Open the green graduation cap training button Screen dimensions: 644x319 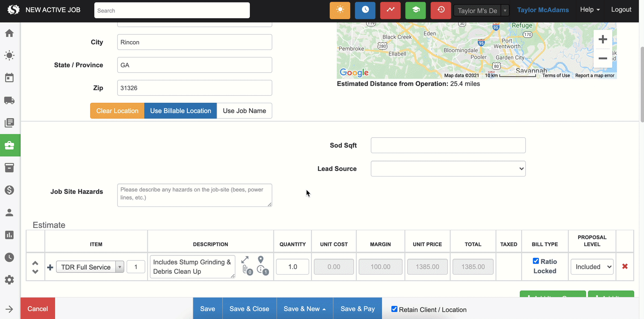(415, 10)
